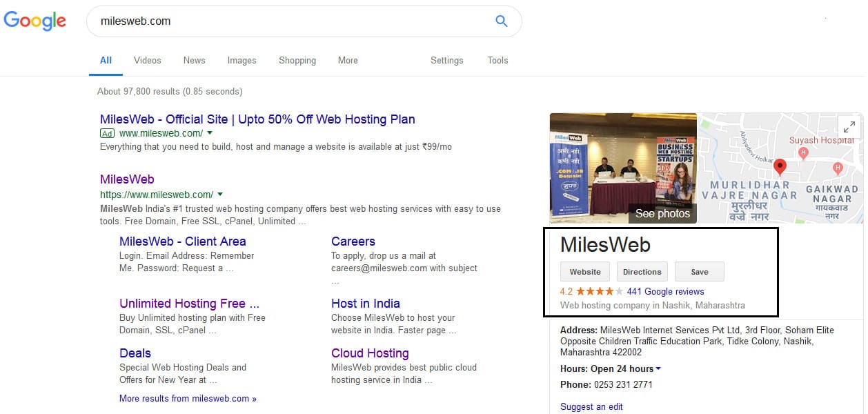Open the See photos thumbnail

point(623,168)
